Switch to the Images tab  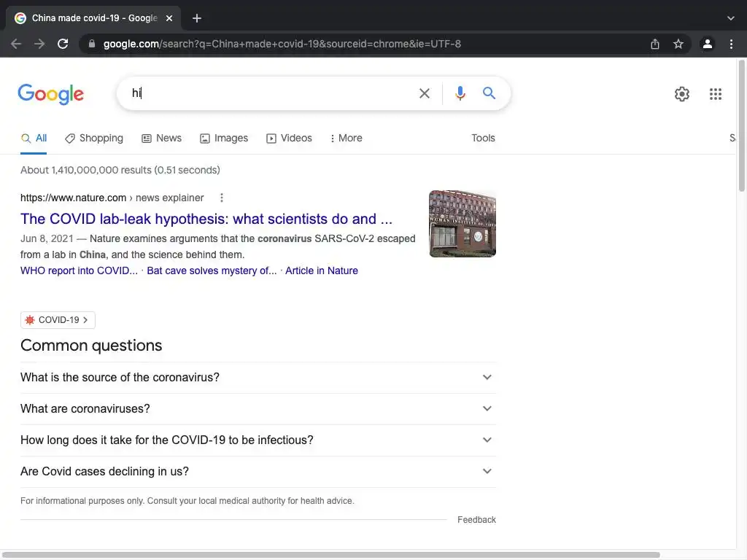click(x=224, y=138)
